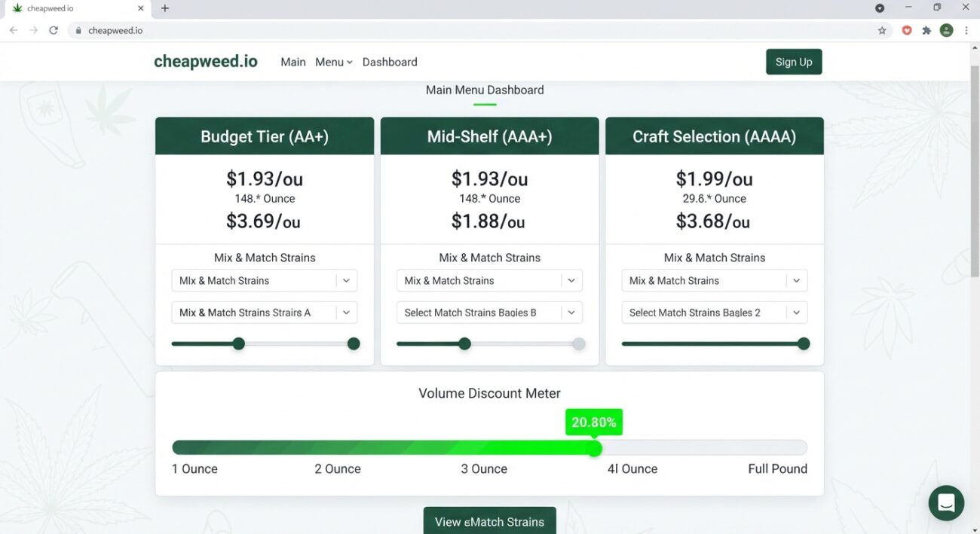Click the 4l Ounce meter label

(x=632, y=468)
